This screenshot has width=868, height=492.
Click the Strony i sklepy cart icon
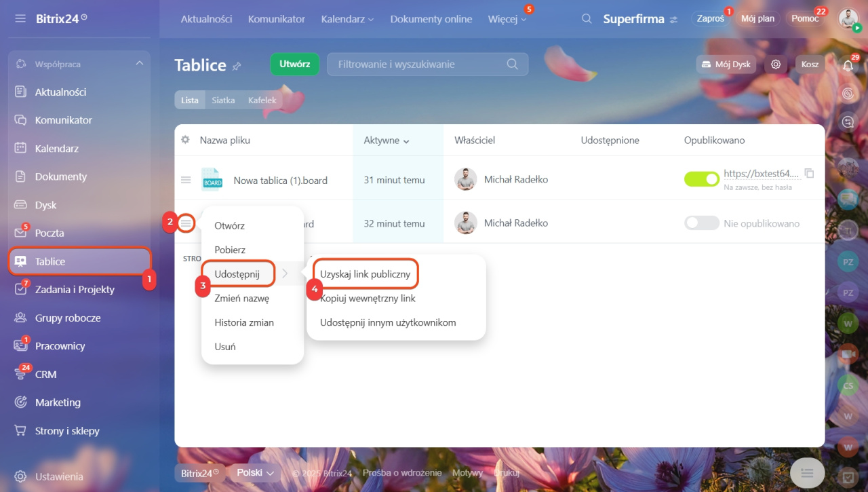pos(20,430)
